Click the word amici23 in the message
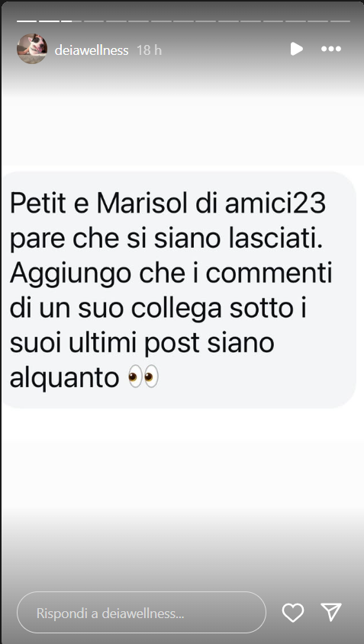The width and height of the screenshot is (364, 644). click(x=275, y=204)
